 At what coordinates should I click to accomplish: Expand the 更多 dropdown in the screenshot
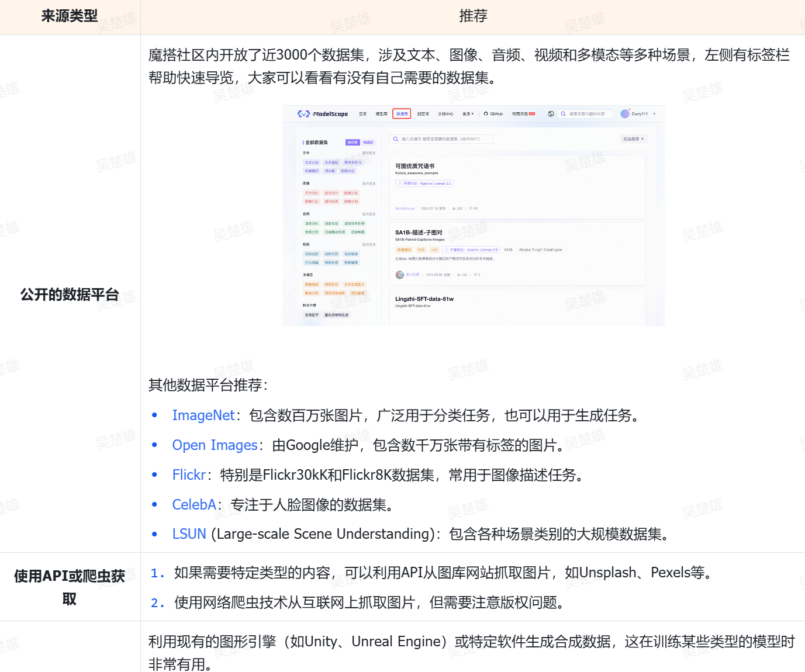(468, 114)
